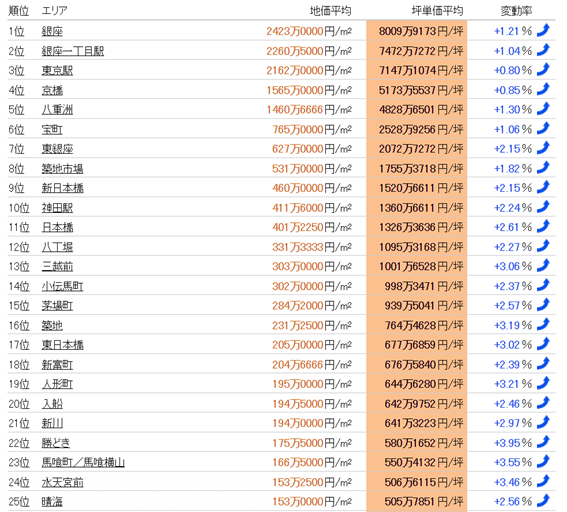
Task: Open the 東京駅 area link
Action: pyautogui.click(x=57, y=71)
